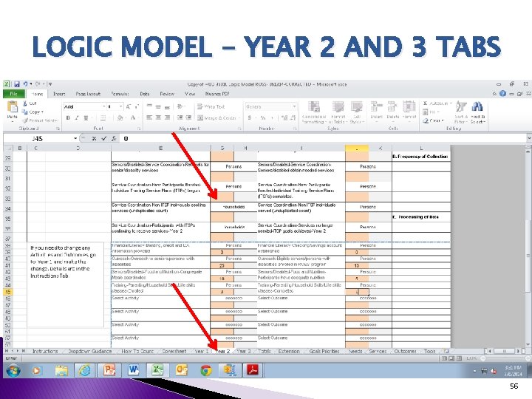Expand the Clear dropdown in Editing group
The width and height of the screenshot is (532, 399).
[443, 120]
